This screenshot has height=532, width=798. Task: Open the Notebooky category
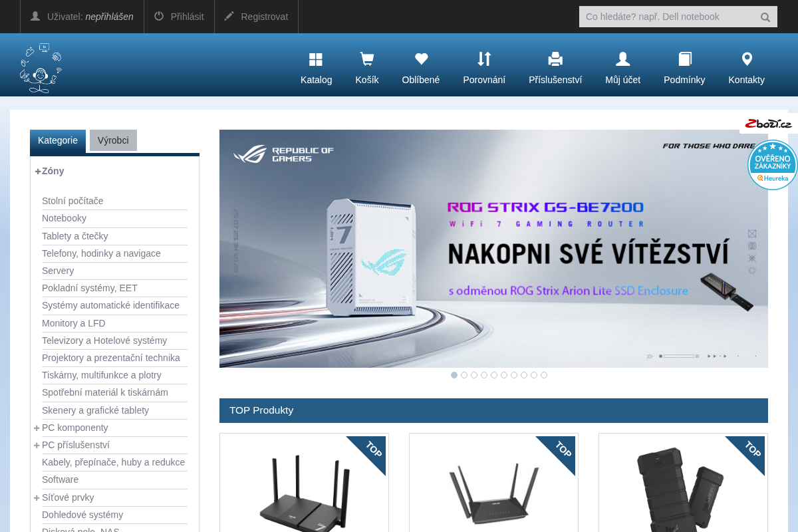tap(64, 218)
